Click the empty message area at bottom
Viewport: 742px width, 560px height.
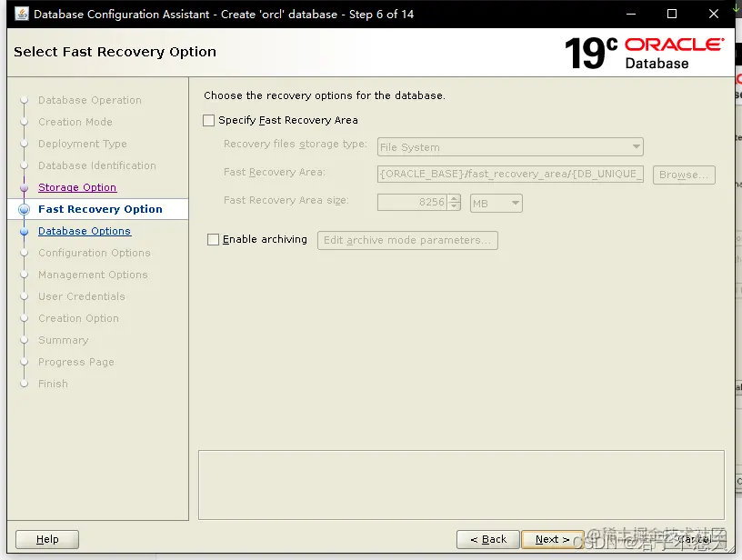[461, 485]
